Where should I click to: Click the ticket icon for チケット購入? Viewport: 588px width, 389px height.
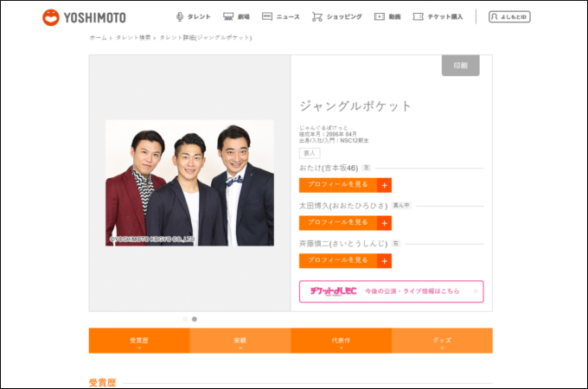(x=419, y=17)
